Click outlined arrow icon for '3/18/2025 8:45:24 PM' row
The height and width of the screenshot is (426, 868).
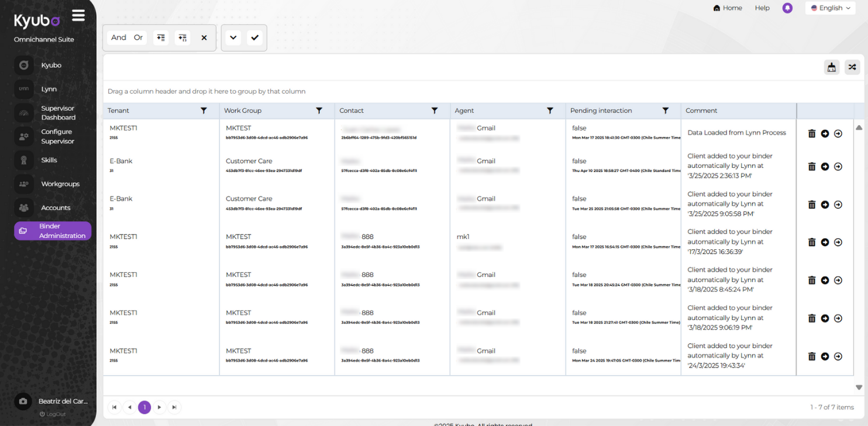[x=838, y=280]
